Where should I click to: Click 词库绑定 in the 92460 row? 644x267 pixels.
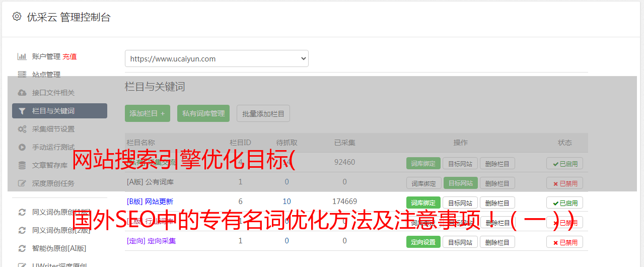pyautogui.click(x=423, y=163)
